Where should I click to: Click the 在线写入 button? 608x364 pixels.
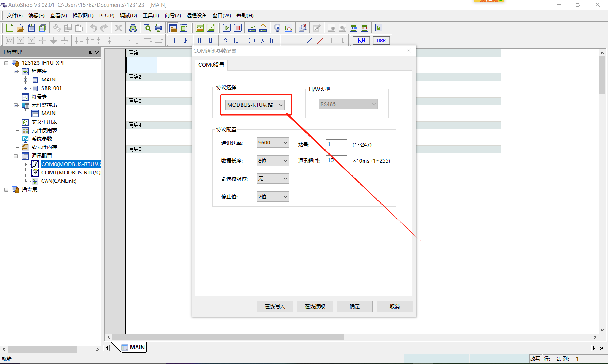(275, 306)
